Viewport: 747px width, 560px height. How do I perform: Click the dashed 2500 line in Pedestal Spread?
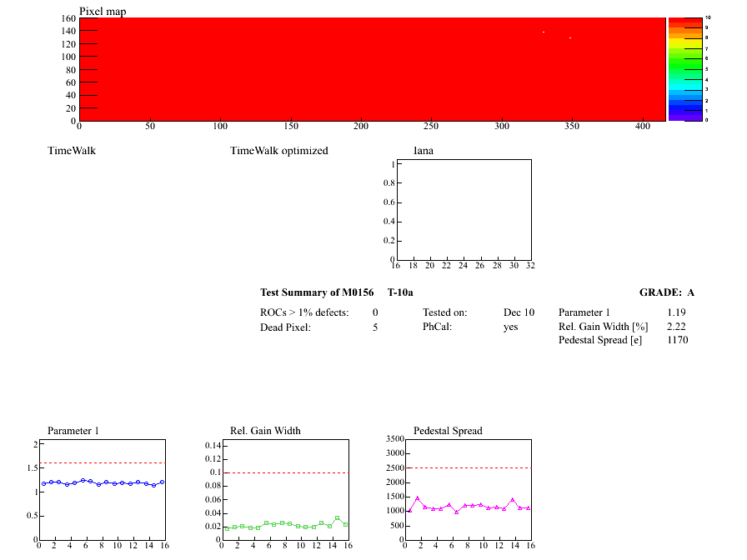(x=468, y=467)
